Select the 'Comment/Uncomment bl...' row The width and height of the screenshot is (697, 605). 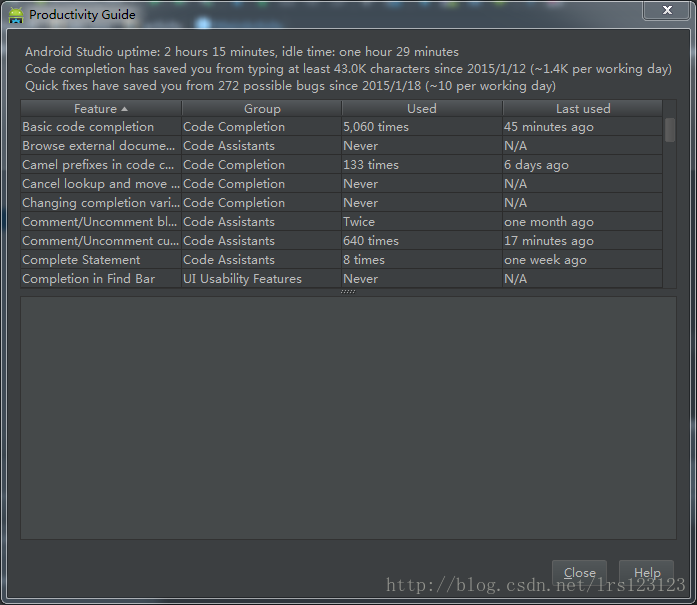click(x=341, y=222)
